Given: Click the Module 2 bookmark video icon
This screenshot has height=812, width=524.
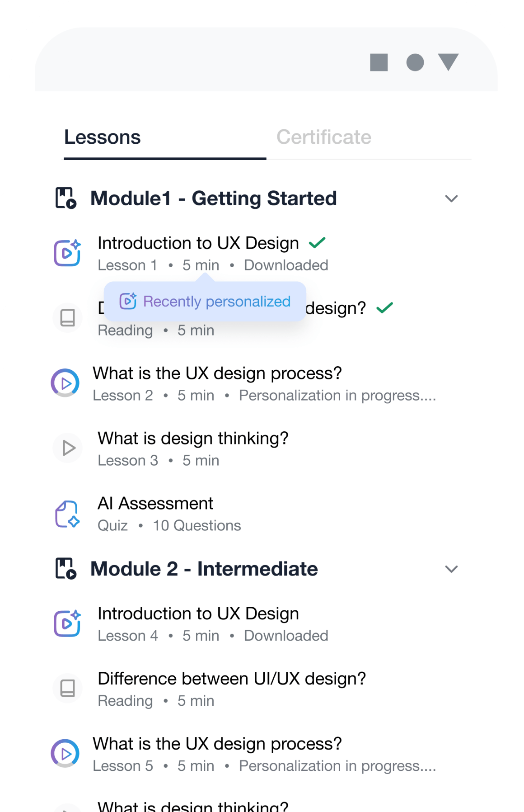Looking at the screenshot, I should coord(66,568).
